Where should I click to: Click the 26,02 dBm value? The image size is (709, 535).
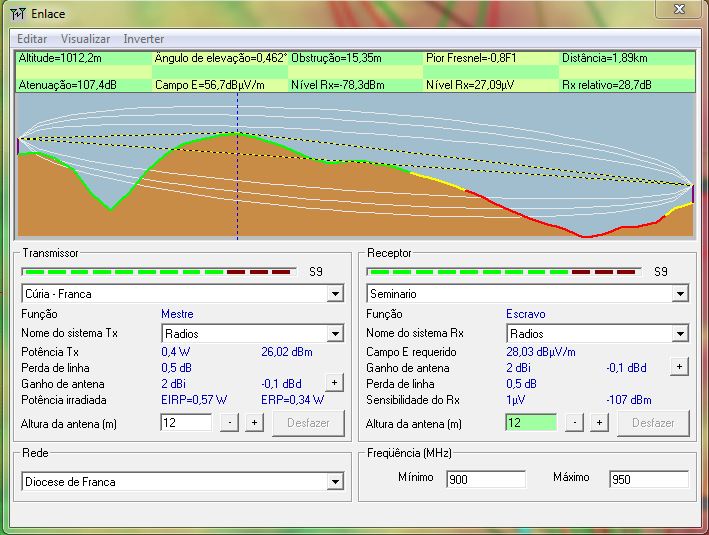tap(287, 352)
